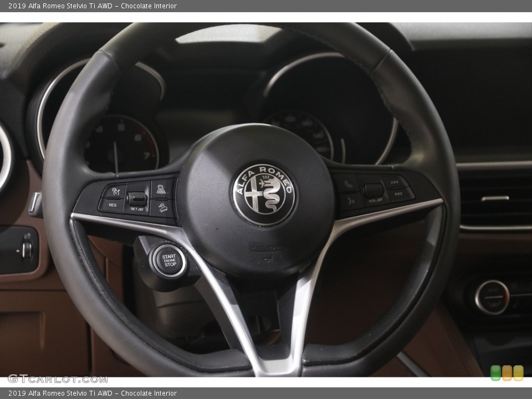Click the center console climate knob
Image resolution: width=532 pixels, height=399 pixels.
(492, 297)
